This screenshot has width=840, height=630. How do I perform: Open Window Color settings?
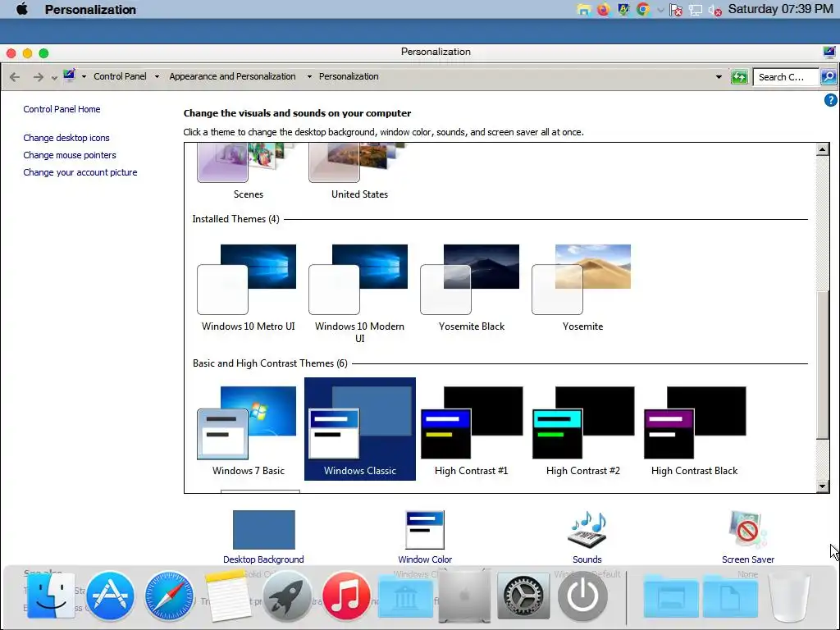425,536
